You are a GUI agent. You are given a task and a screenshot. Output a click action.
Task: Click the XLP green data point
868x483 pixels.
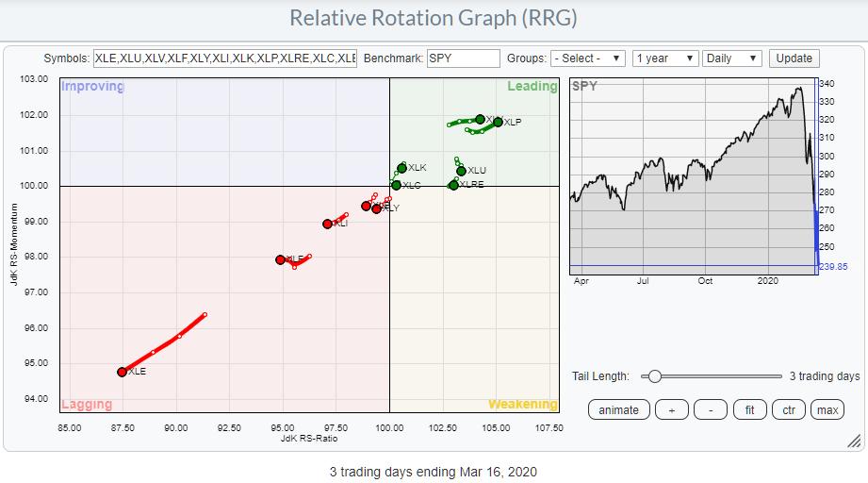pos(498,122)
